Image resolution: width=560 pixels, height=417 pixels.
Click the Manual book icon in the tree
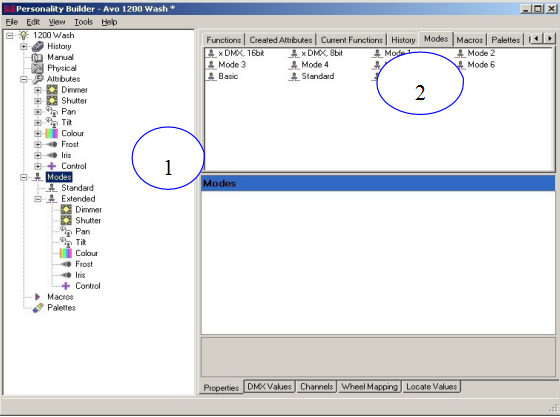point(38,57)
